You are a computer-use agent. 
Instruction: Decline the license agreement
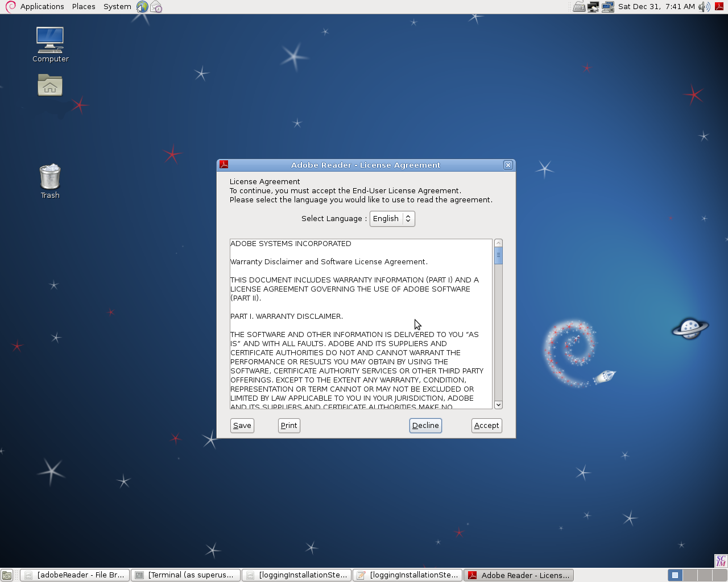pyautogui.click(x=425, y=426)
